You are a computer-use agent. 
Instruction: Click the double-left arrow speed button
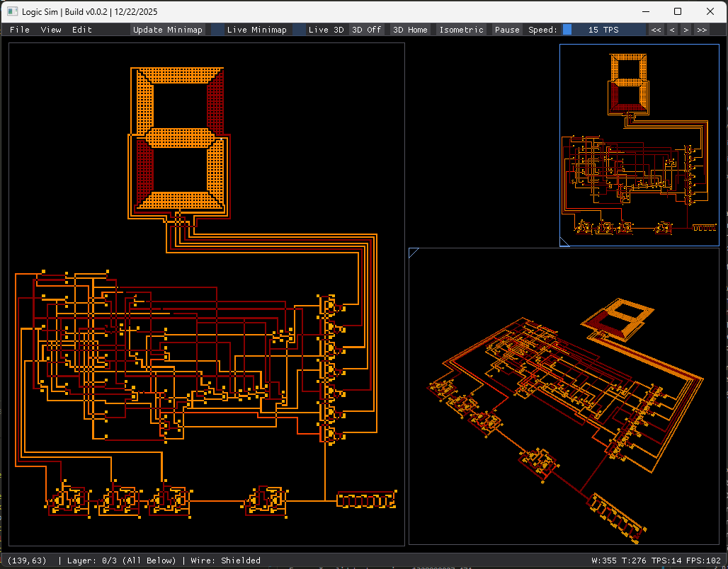click(x=656, y=30)
